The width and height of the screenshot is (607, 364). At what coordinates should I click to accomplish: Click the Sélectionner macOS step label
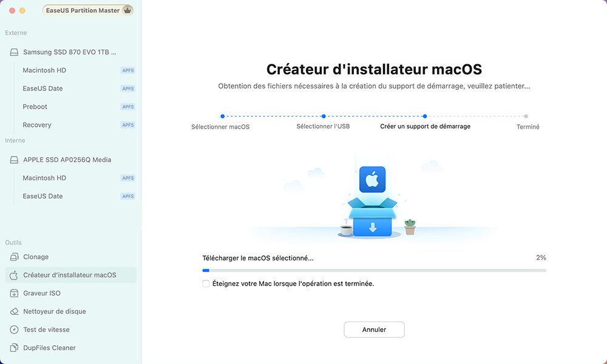(222, 127)
